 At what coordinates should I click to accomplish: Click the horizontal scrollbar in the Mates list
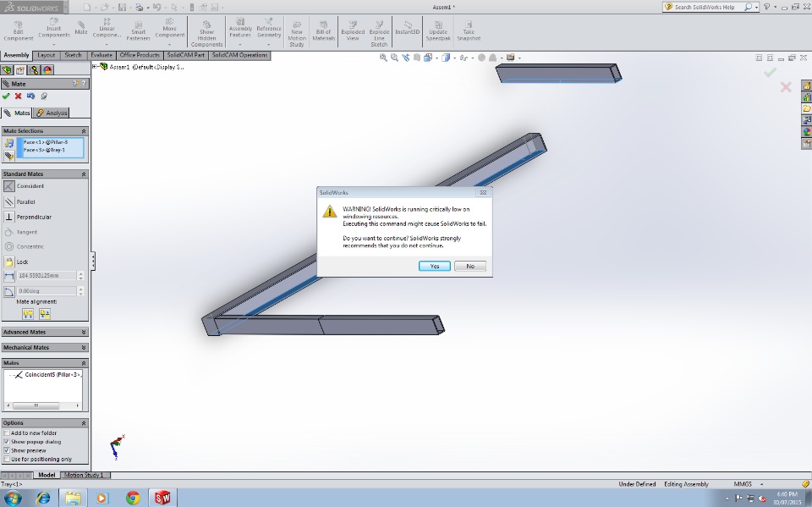(x=43, y=405)
